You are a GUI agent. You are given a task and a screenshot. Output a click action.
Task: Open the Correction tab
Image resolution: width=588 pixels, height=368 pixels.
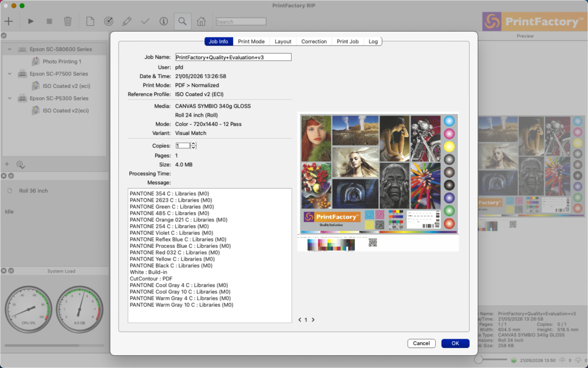tap(314, 41)
